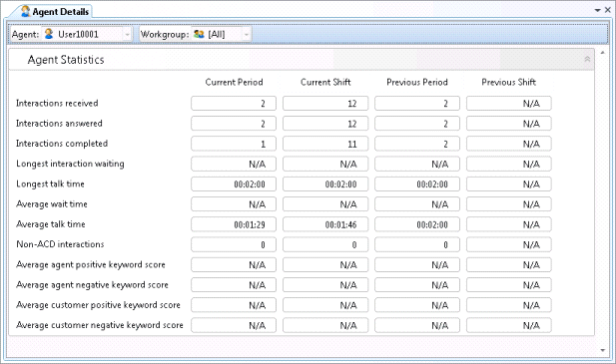Click the Current Shift column header
The image size is (616, 364).
click(325, 83)
